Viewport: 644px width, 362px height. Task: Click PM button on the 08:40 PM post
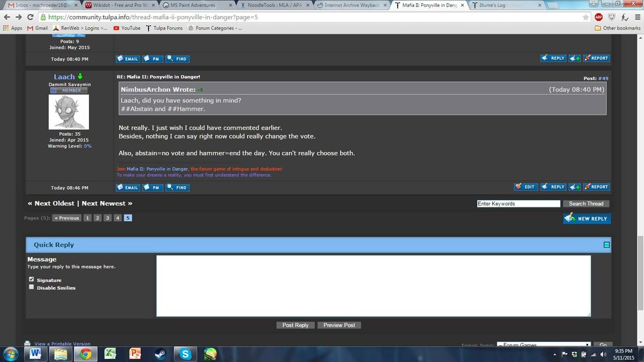tap(153, 59)
